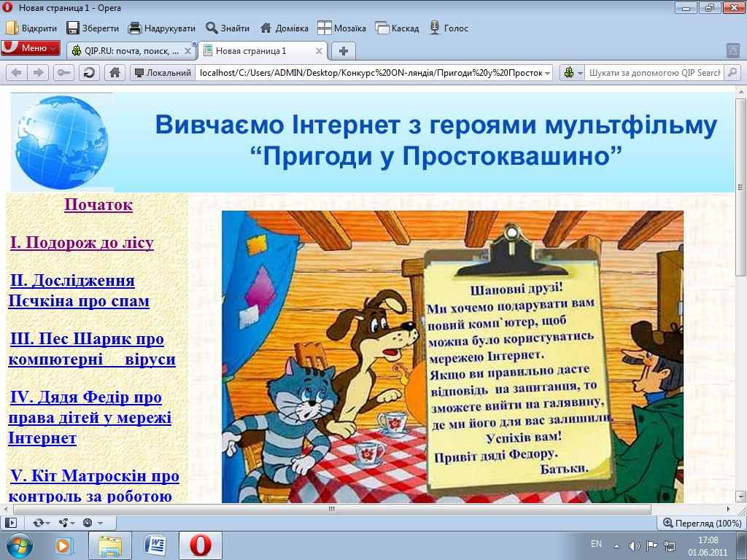Select the Новая страница 1 tab

pyautogui.click(x=258, y=51)
